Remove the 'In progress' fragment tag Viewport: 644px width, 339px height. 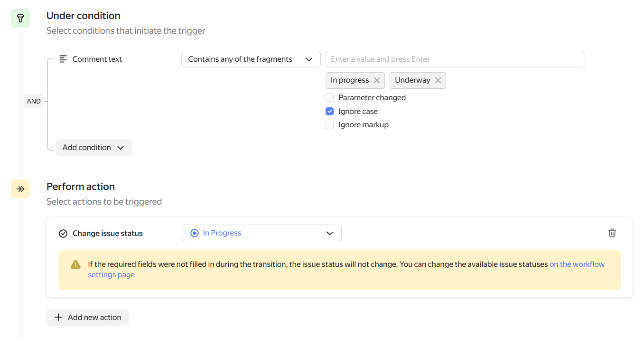point(377,80)
